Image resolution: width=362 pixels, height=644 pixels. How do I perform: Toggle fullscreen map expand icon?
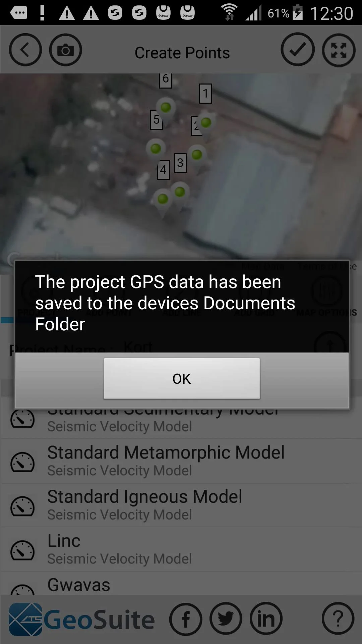click(x=339, y=50)
